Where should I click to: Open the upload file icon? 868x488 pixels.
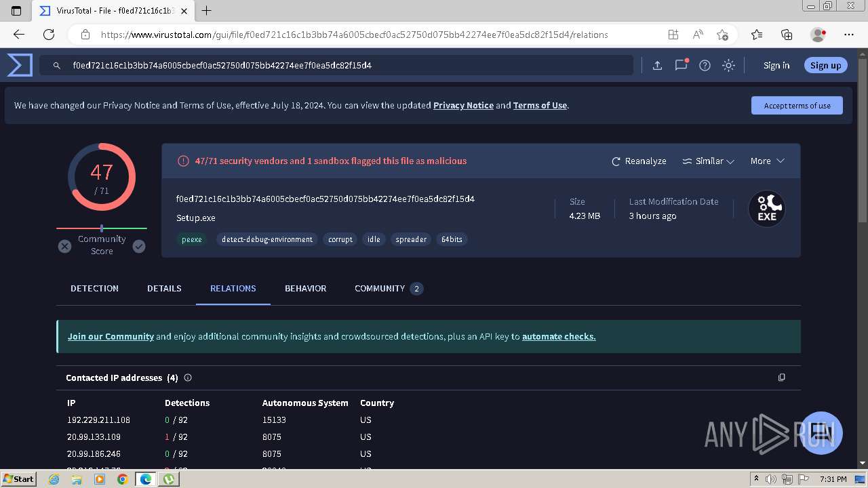(657, 65)
